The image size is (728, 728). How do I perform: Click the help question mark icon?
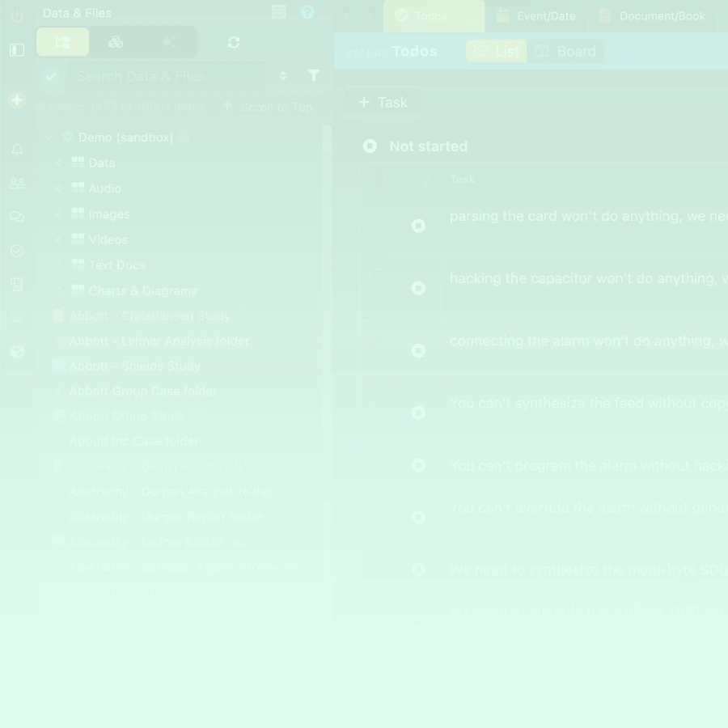pyautogui.click(x=307, y=12)
